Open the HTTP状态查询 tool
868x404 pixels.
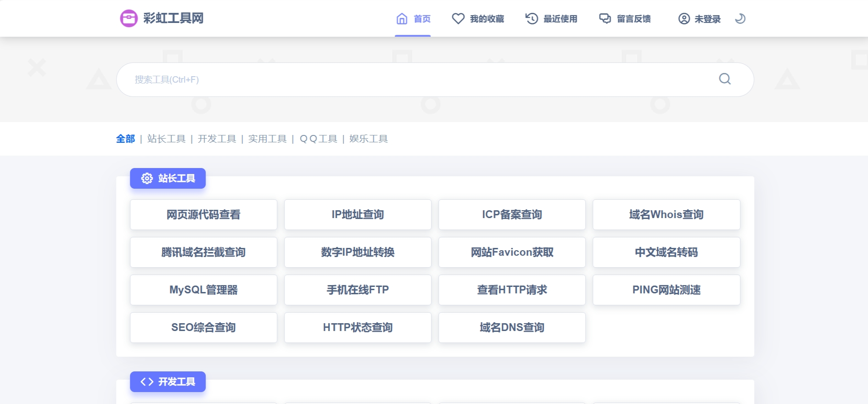point(358,327)
